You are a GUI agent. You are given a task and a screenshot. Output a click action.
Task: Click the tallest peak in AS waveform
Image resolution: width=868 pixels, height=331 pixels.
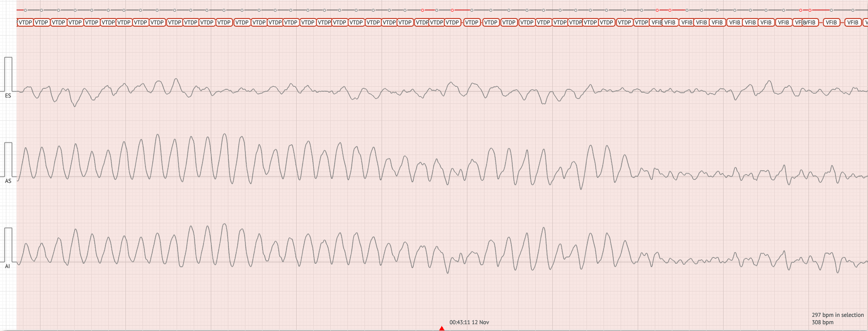point(224,134)
